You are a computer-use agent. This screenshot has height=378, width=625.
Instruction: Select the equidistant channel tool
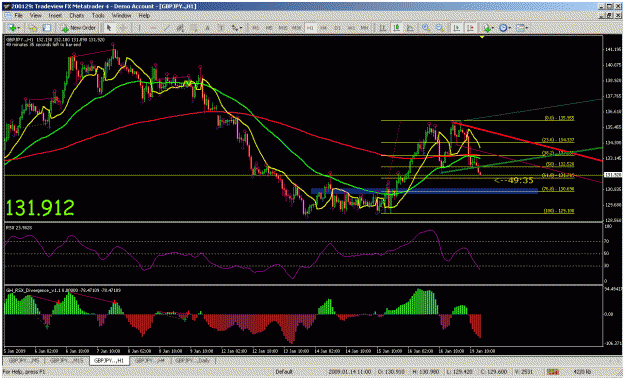click(x=180, y=28)
